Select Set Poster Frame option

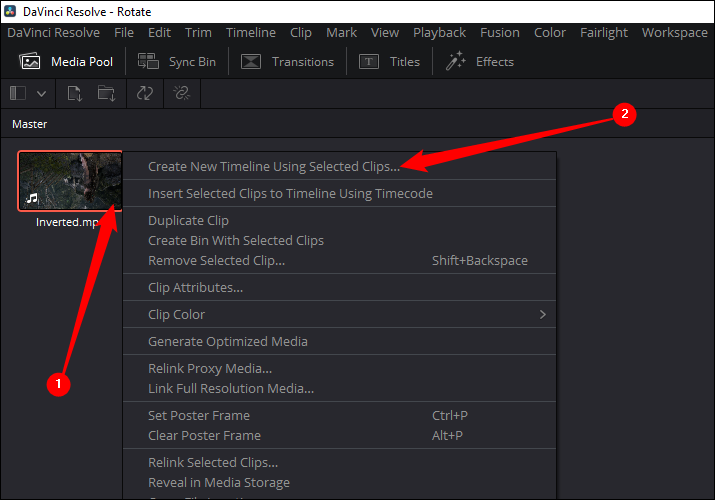click(199, 415)
